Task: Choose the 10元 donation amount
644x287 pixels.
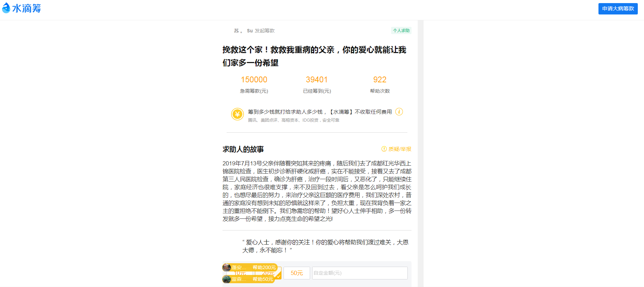Action: pyautogui.click(x=239, y=273)
